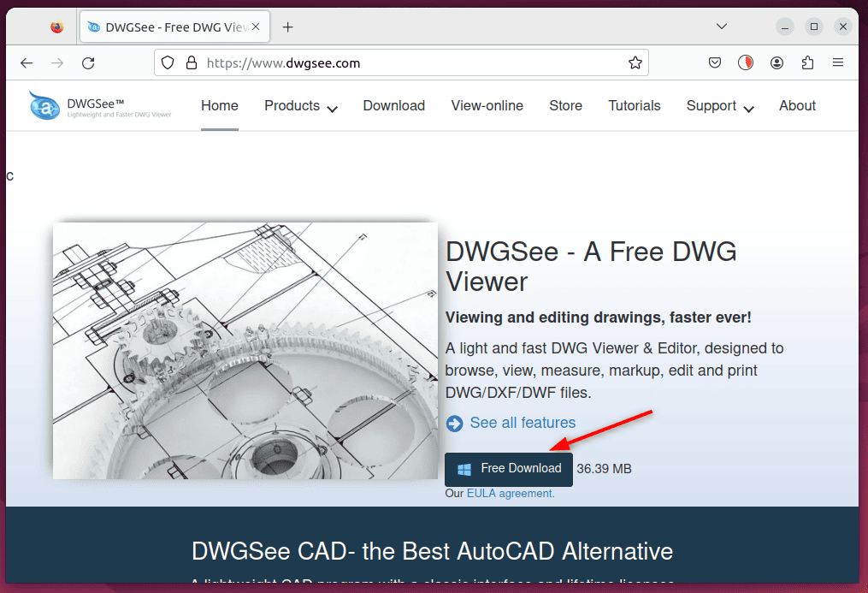The width and height of the screenshot is (868, 593).
Task: Maximize the Firefox window
Action: (814, 27)
